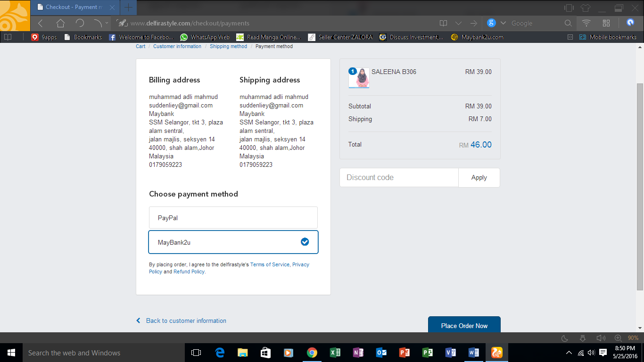The width and height of the screenshot is (644, 362).
Task: Open the Action Center notification icon
Action: pyautogui.click(x=603, y=353)
